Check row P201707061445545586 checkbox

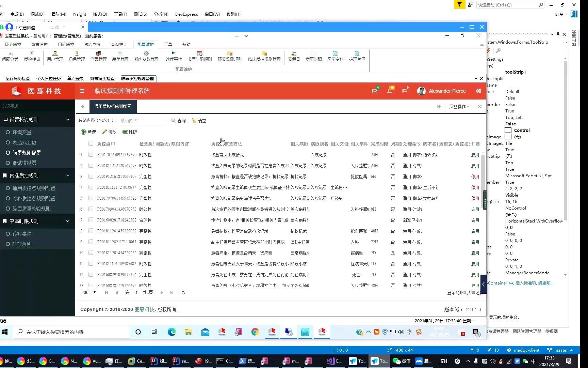(91, 198)
